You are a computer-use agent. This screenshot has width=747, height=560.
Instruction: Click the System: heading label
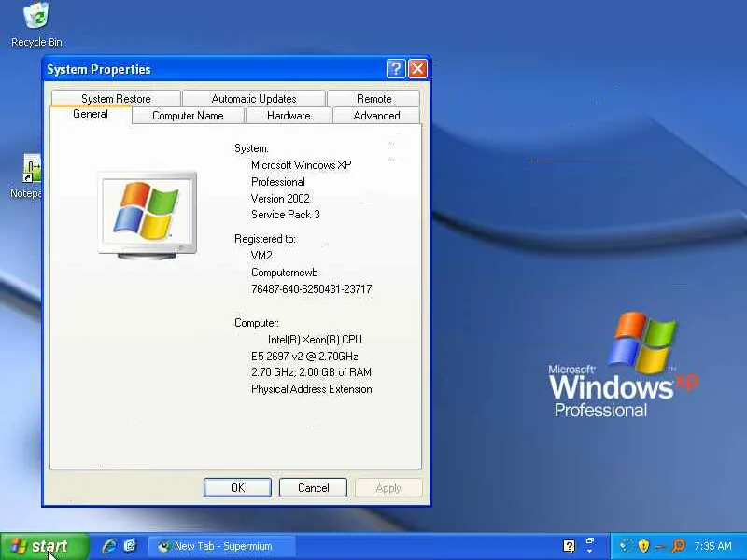tap(251, 148)
